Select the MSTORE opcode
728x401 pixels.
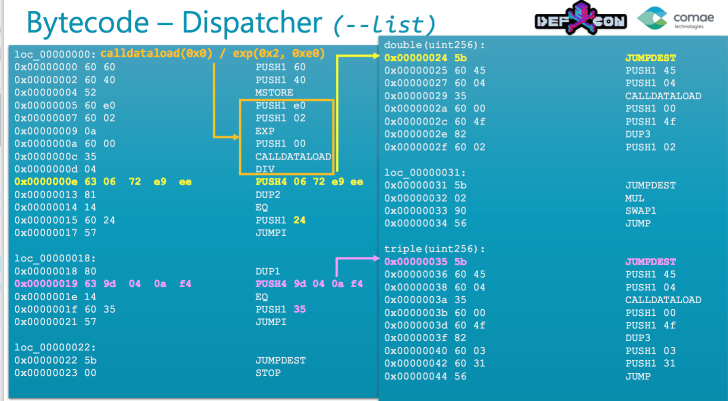coord(274,92)
